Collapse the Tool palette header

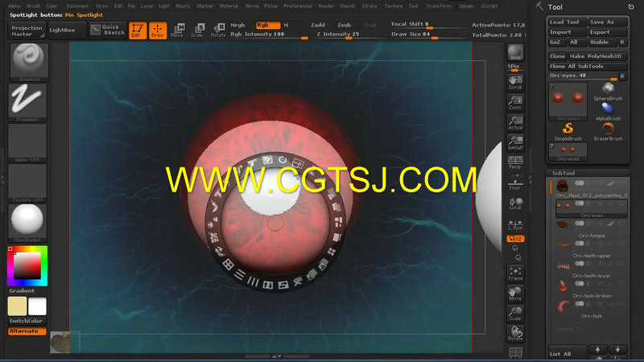click(555, 7)
